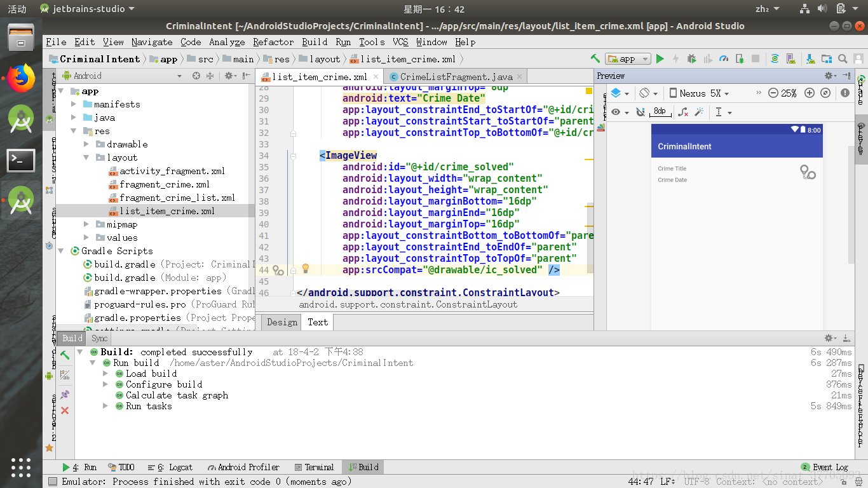Open the preview orientation dropdown
Image resolution: width=868 pixels, height=488 pixels.
click(648, 93)
